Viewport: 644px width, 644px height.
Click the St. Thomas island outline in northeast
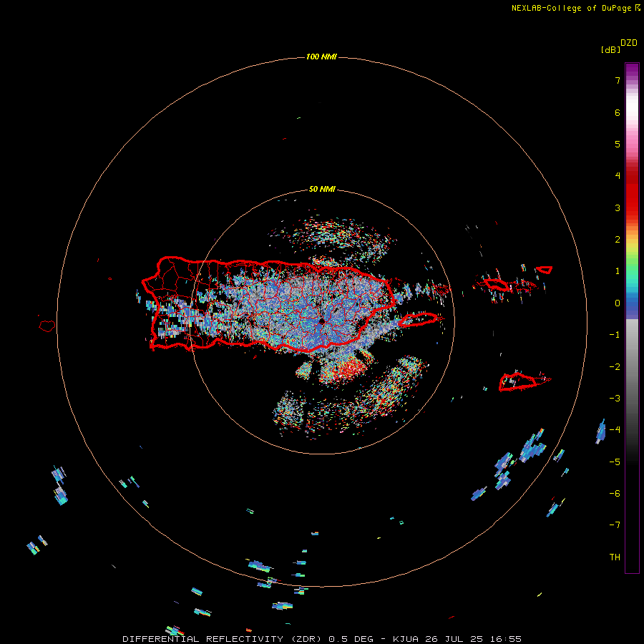coord(496,284)
